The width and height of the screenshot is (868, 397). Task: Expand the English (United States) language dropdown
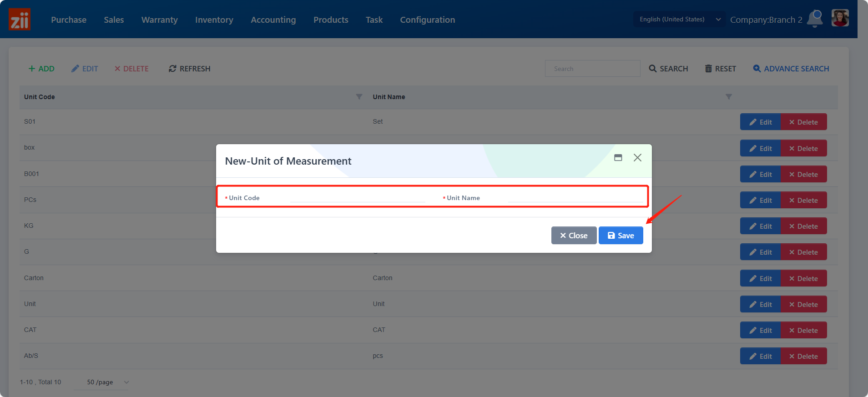tap(679, 20)
